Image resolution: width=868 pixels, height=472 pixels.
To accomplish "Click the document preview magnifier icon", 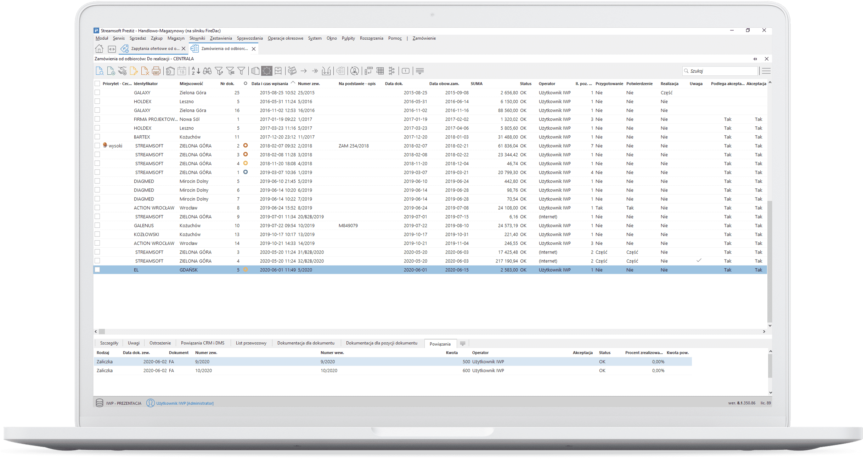I will (x=100, y=71).
